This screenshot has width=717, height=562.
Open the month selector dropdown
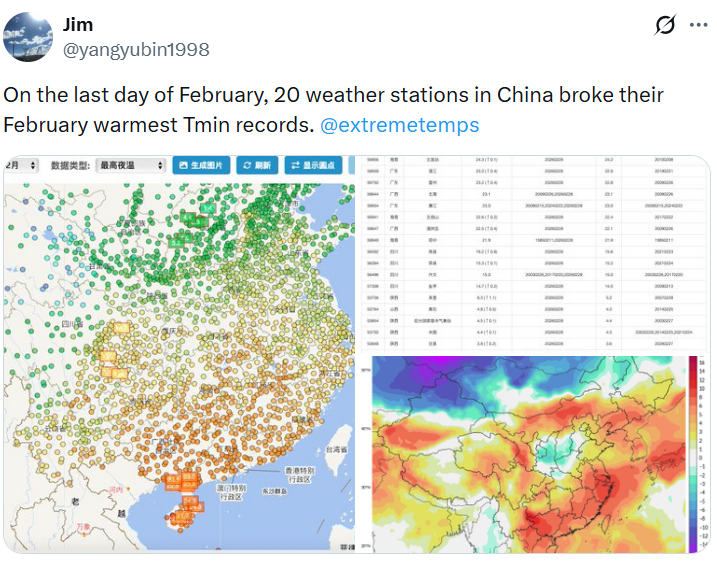tap(22, 165)
